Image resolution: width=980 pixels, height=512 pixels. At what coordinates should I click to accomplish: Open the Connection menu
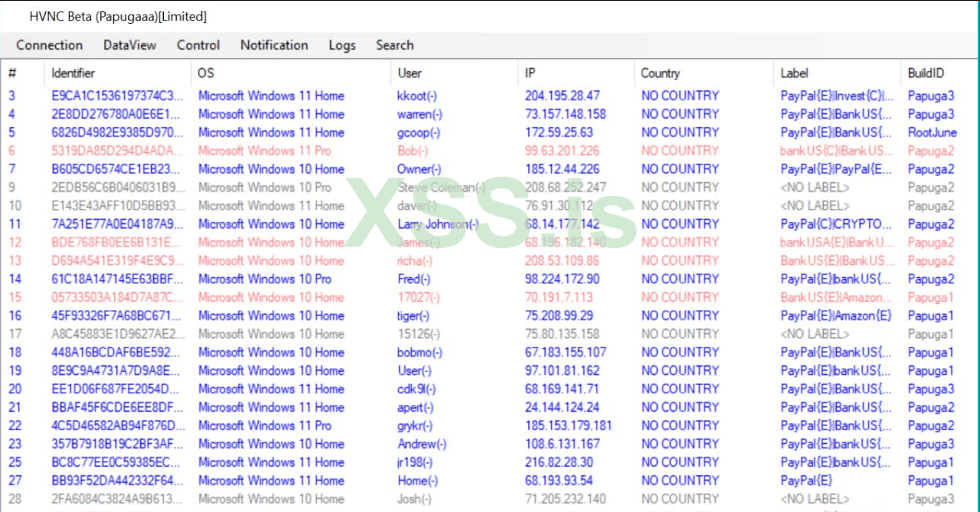(49, 45)
